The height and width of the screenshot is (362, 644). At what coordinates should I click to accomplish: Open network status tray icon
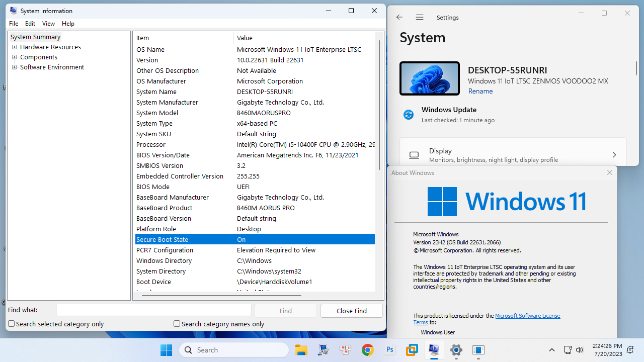point(568,350)
